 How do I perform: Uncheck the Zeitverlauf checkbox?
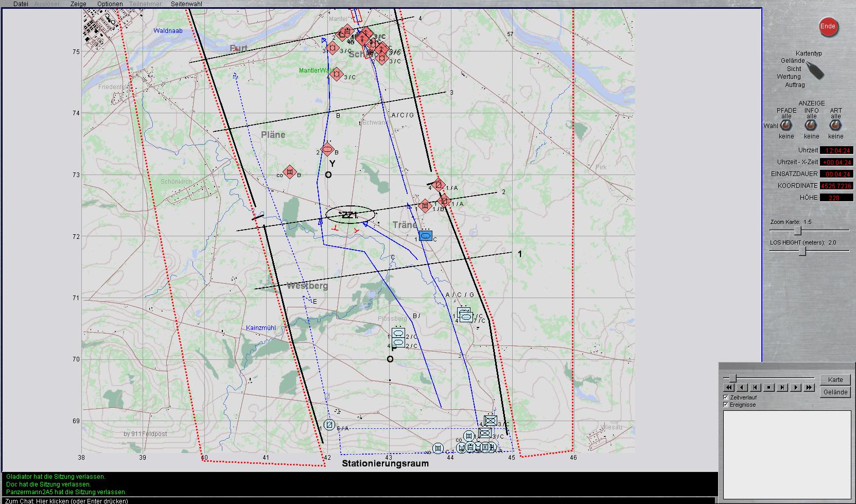coord(726,397)
